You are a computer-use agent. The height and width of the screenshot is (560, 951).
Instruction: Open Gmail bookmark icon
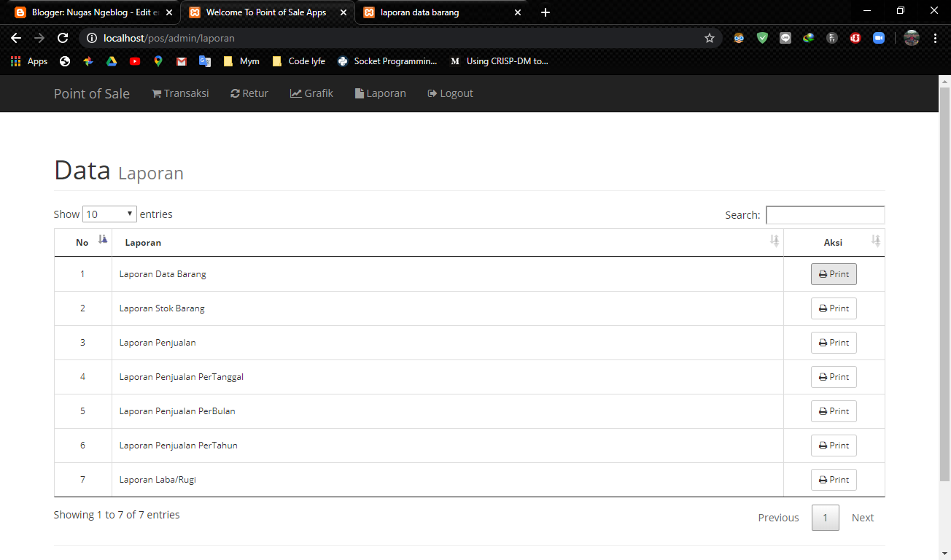[x=182, y=61]
